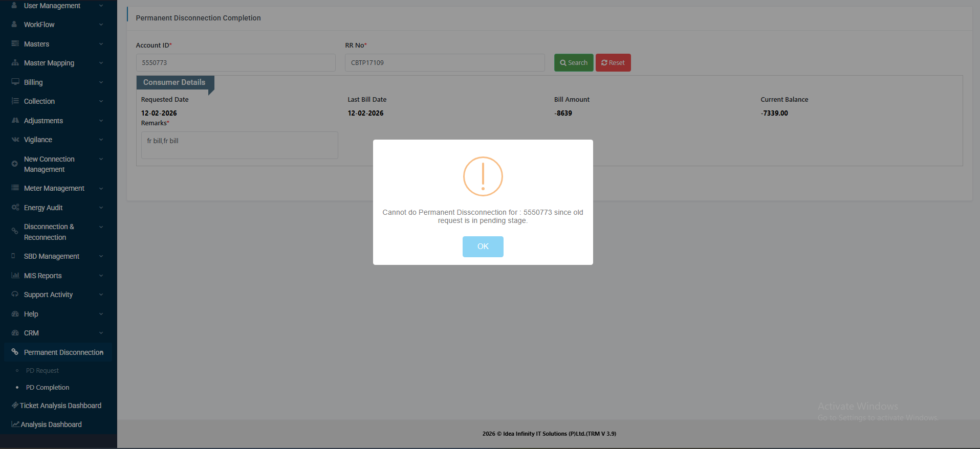Expand the WorkFlow menu chevron
980x449 pixels.
pyautogui.click(x=101, y=25)
